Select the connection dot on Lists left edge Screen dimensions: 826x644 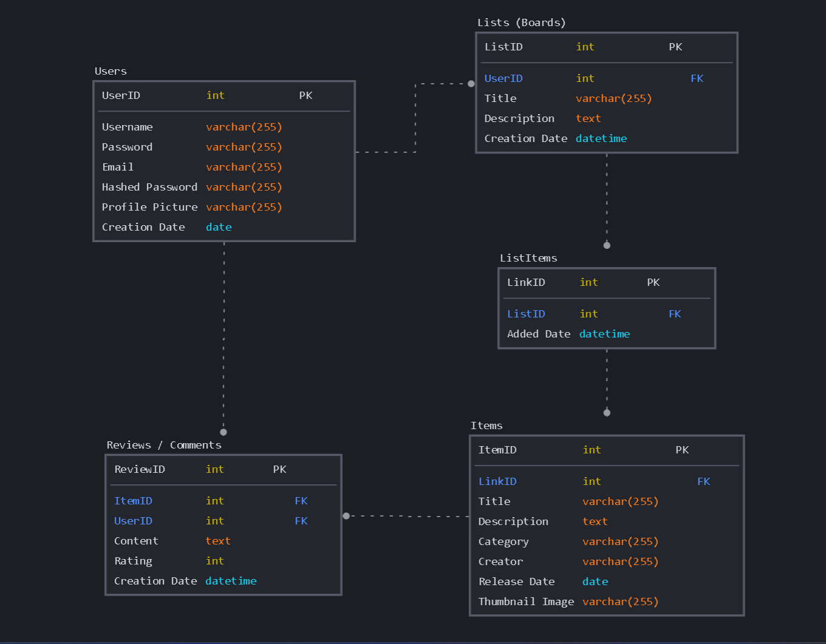tap(471, 83)
